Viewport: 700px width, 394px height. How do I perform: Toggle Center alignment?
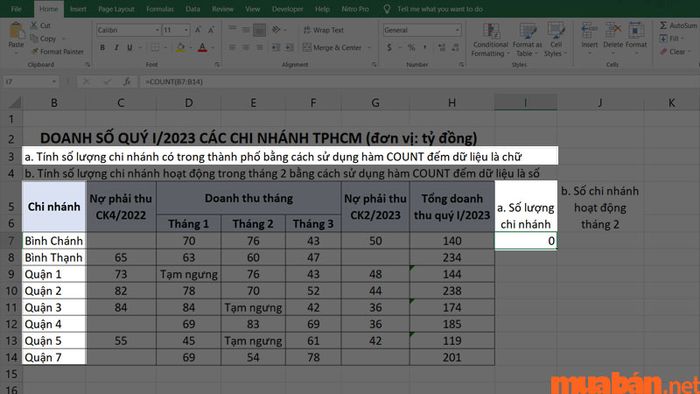tap(246, 47)
